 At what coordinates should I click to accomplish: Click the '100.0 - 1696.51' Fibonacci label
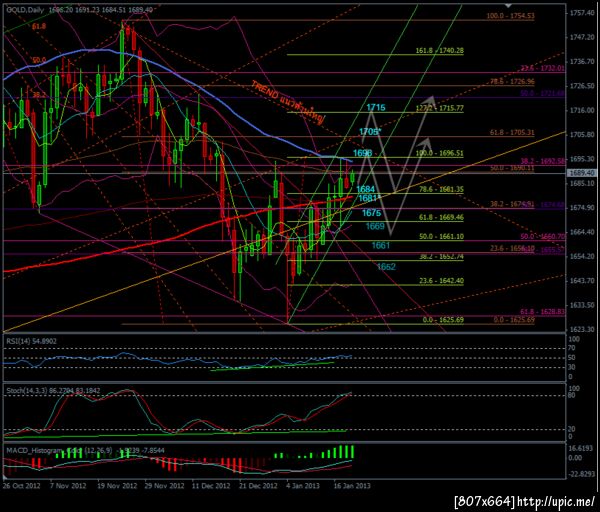pyautogui.click(x=440, y=153)
